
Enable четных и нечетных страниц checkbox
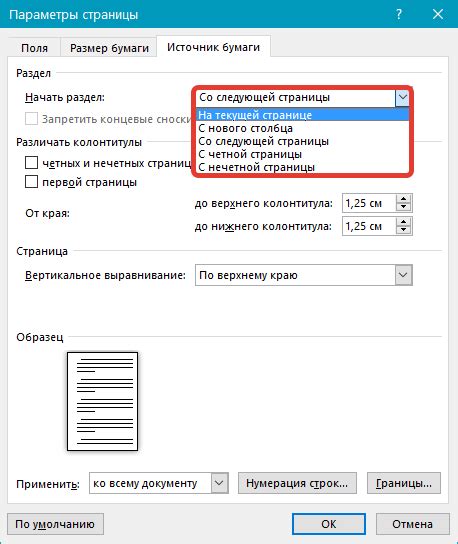coord(31,162)
